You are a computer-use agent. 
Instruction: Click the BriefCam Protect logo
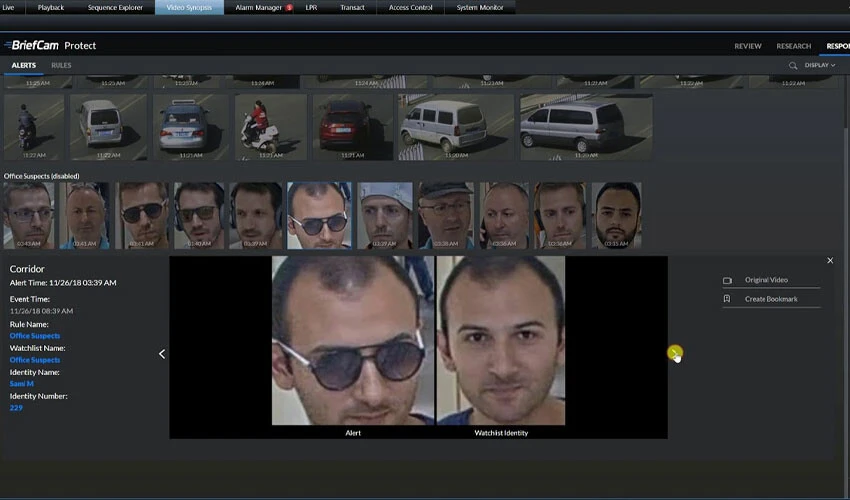tap(49, 45)
